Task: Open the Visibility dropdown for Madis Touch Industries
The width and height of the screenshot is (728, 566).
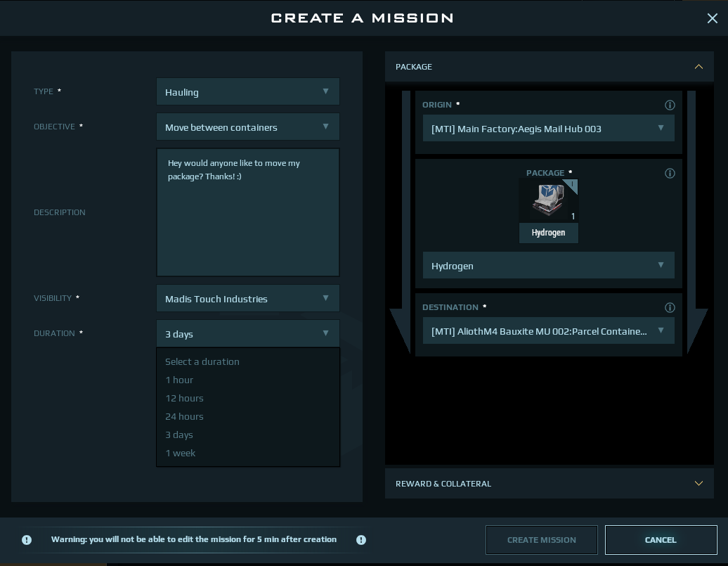Action: coord(247,299)
